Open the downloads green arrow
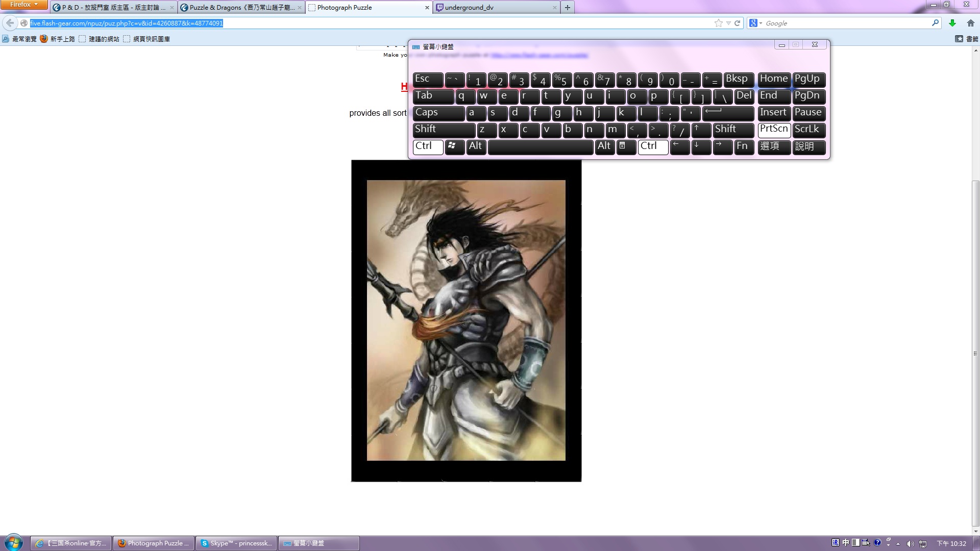This screenshot has width=980, height=551. point(952,23)
